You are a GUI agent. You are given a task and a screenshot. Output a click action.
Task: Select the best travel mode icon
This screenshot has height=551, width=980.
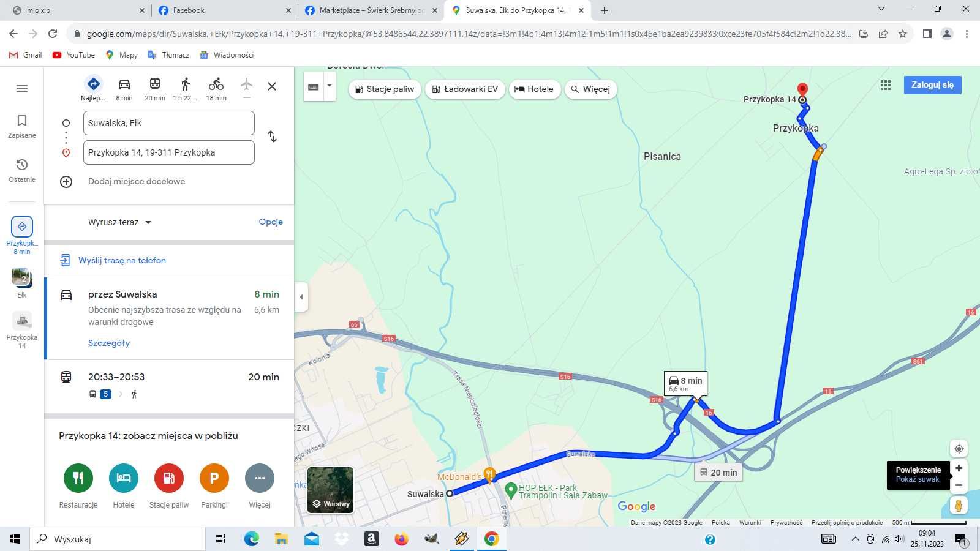pyautogui.click(x=93, y=84)
